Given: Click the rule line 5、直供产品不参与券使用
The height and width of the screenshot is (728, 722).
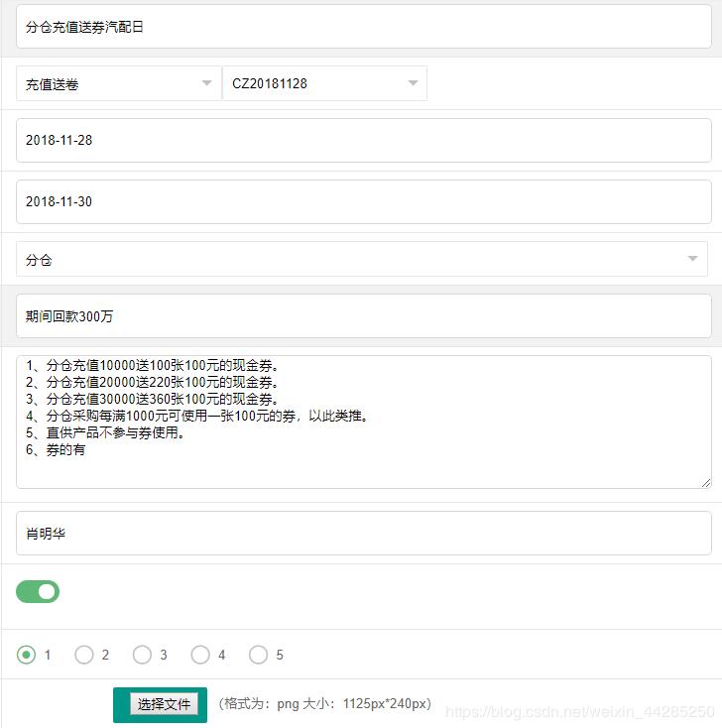Looking at the screenshot, I should (105, 432).
